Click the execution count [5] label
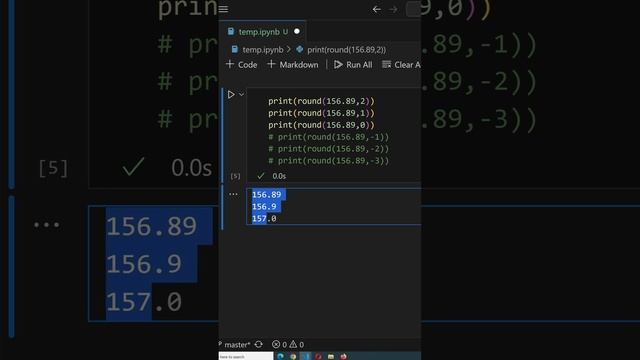 coord(235,176)
